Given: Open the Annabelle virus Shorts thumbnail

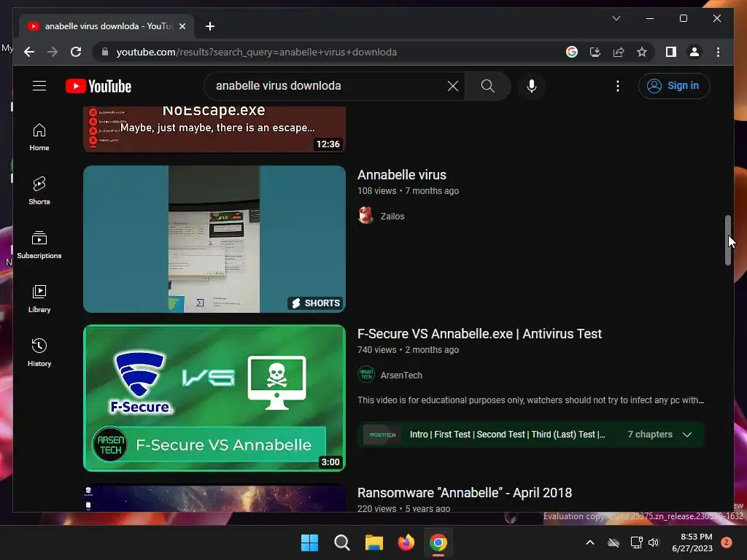Looking at the screenshot, I should pos(214,239).
